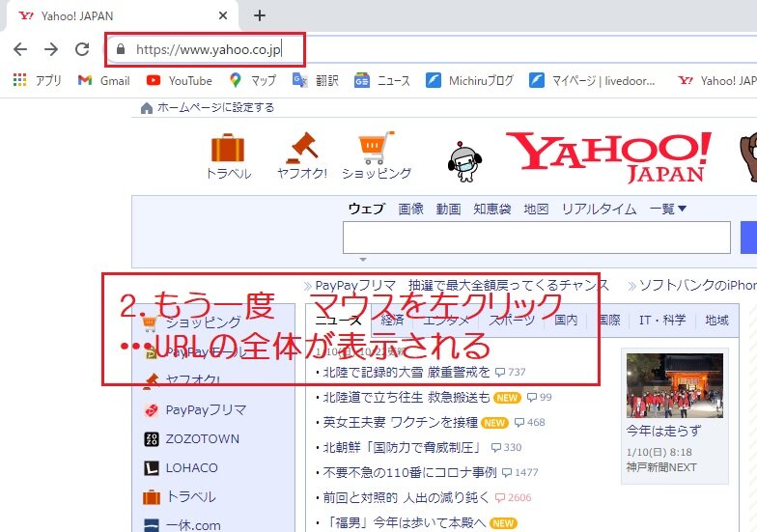The height and width of the screenshot is (532, 757).
Task: Open the 330 comments count
Action: point(506,448)
